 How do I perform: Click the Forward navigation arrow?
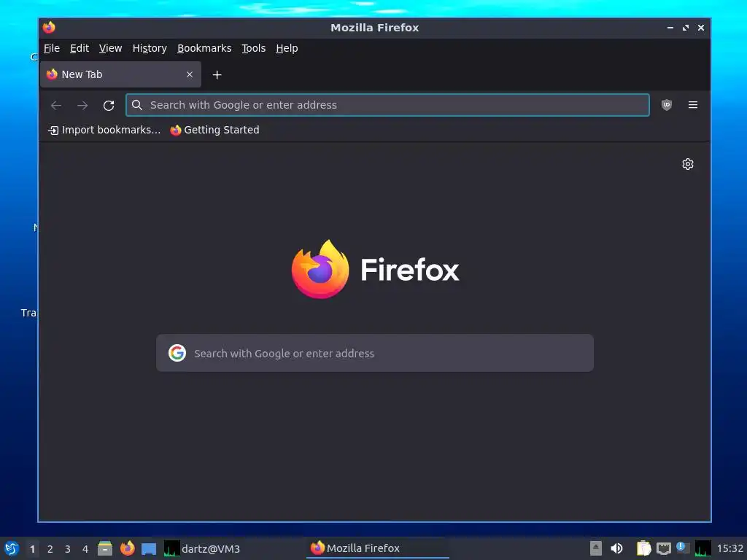pyautogui.click(x=82, y=105)
